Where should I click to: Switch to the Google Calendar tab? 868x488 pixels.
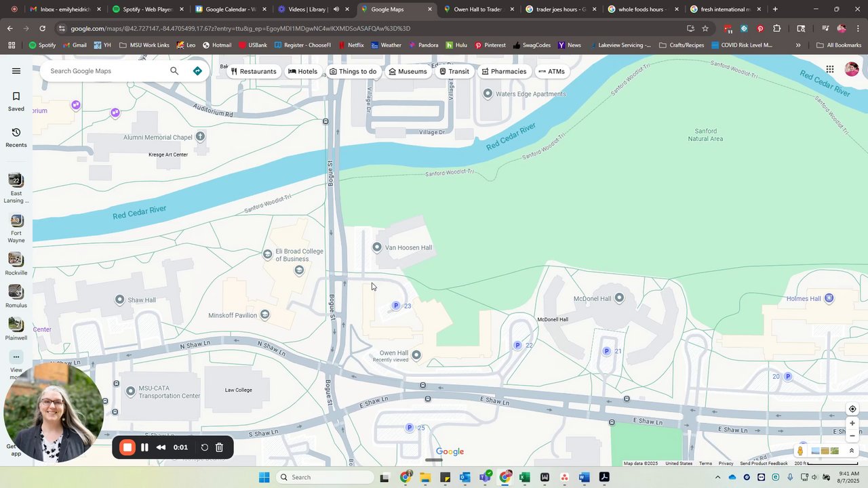pos(231,9)
